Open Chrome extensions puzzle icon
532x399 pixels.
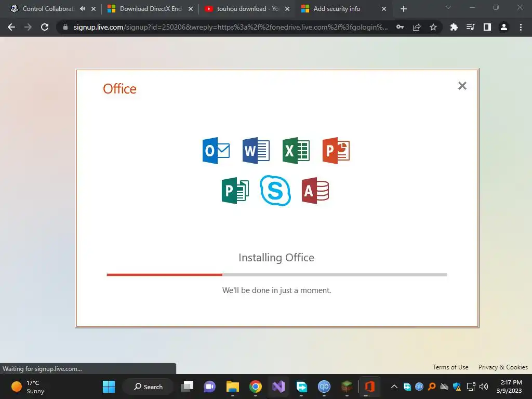454,27
